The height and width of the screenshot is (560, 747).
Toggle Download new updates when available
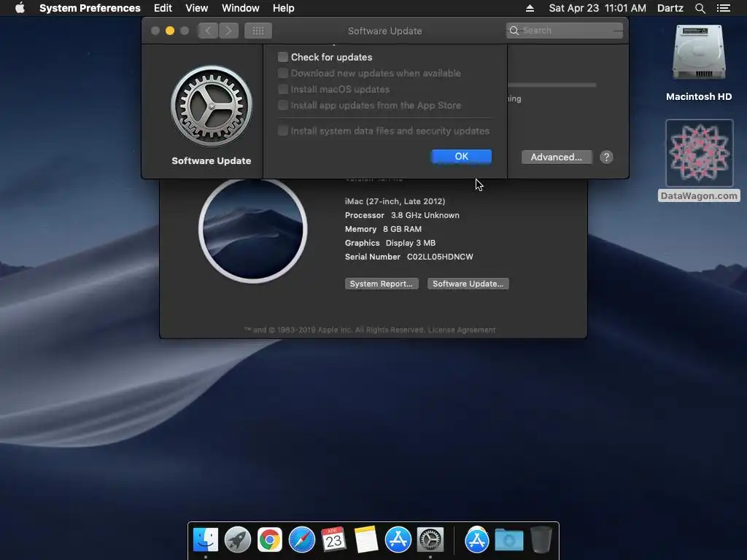tap(283, 74)
